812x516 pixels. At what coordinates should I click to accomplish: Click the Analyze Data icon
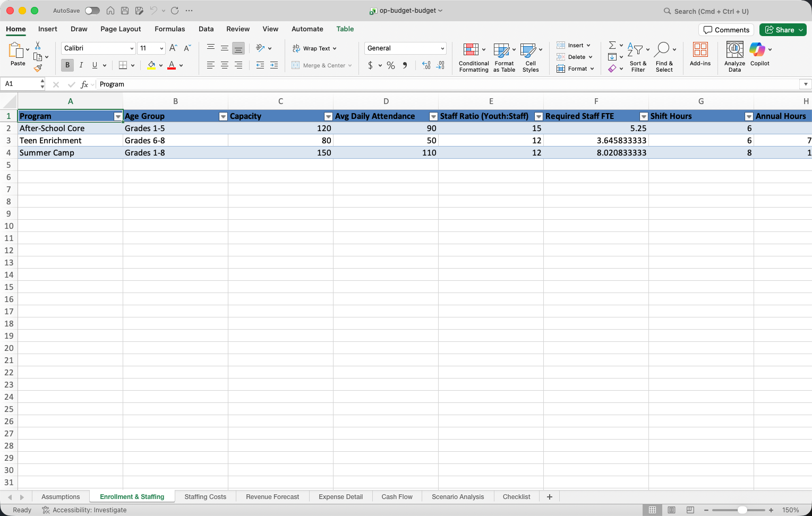click(x=734, y=57)
